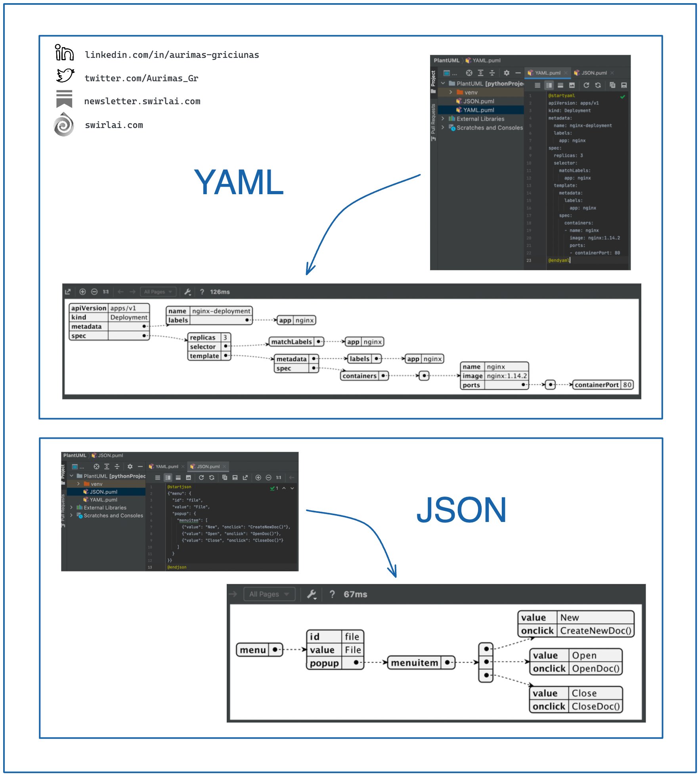Click the SwirlAI spiral logo

[x=64, y=124]
